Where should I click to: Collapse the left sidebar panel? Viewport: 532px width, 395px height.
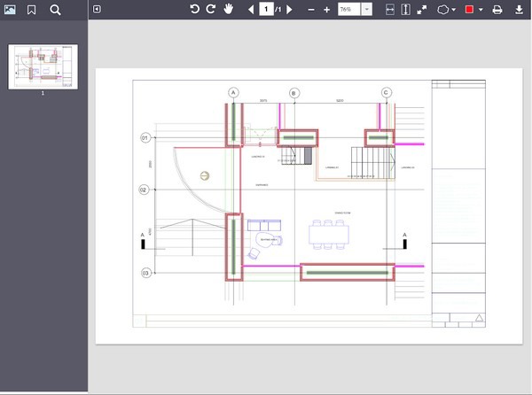click(x=97, y=10)
